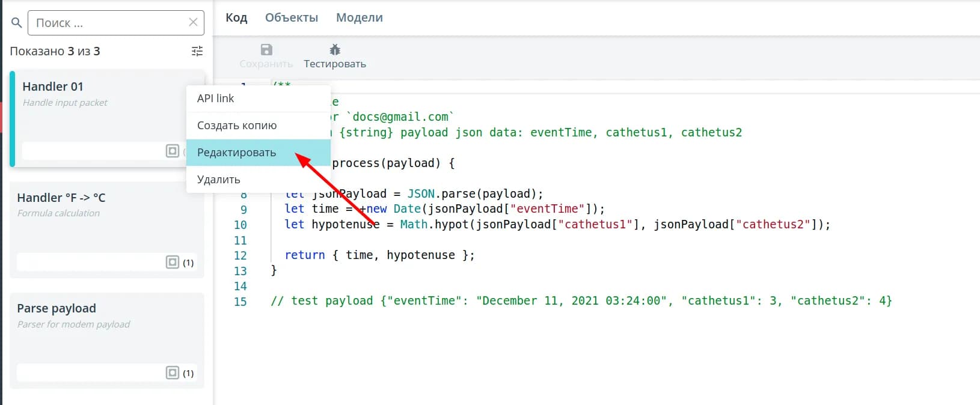Select Редактировать in the context menu
980x405 pixels.
click(237, 153)
